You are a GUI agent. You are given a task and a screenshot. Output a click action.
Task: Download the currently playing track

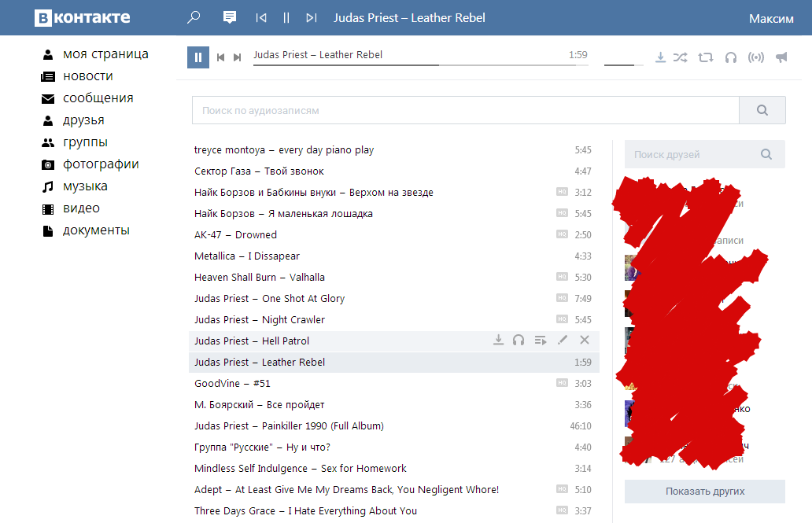coord(660,57)
